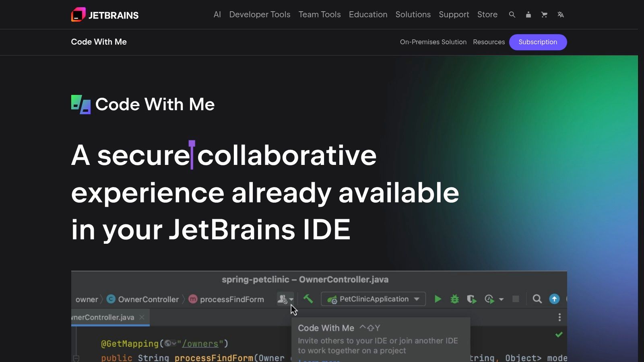Click the @GetMapping annotation
This screenshot has width=644, height=362.
coord(130,343)
